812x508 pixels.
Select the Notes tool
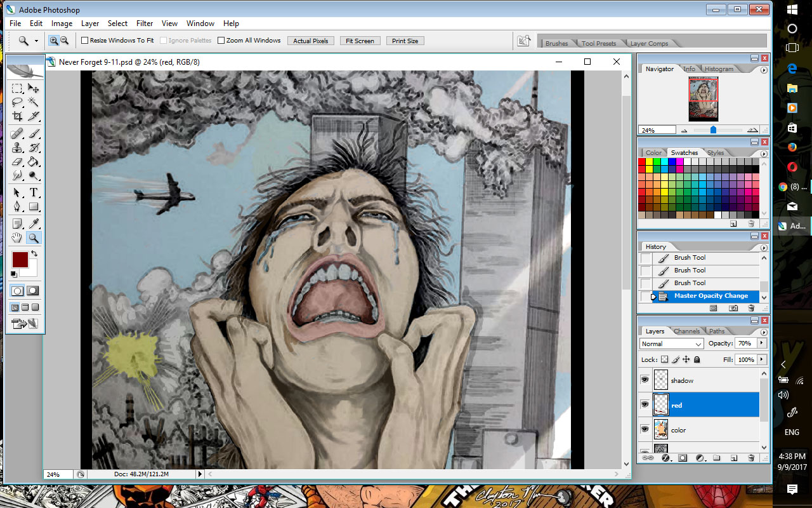point(17,224)
